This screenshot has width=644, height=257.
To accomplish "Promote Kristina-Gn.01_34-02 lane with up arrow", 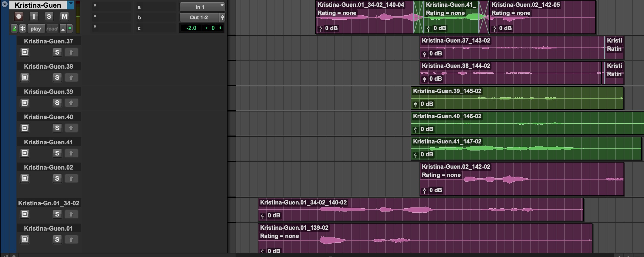I will pyautogui.click(x=71, y=214).
